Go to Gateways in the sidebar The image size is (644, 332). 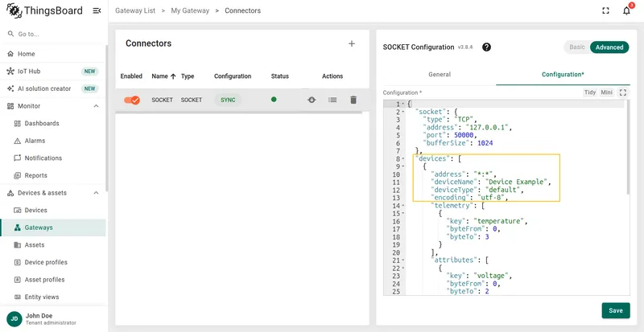pos(53,227)
